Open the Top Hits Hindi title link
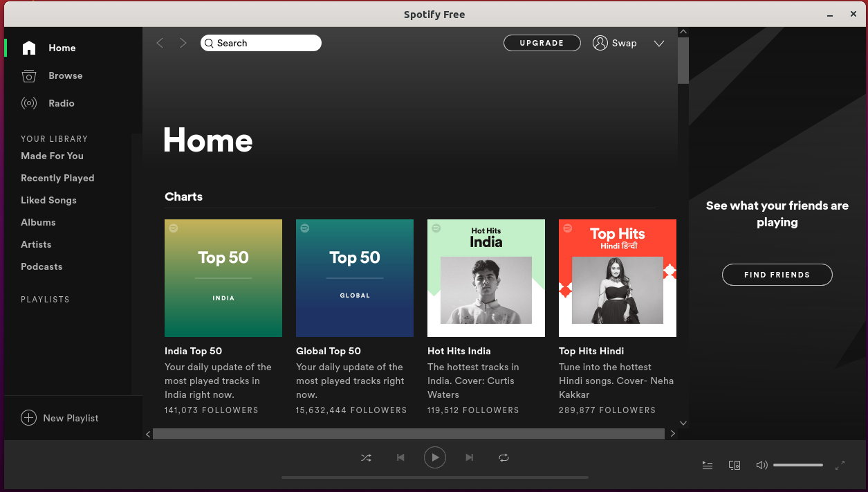This screenshot has width=868, height=492. (x=591, y=351)
